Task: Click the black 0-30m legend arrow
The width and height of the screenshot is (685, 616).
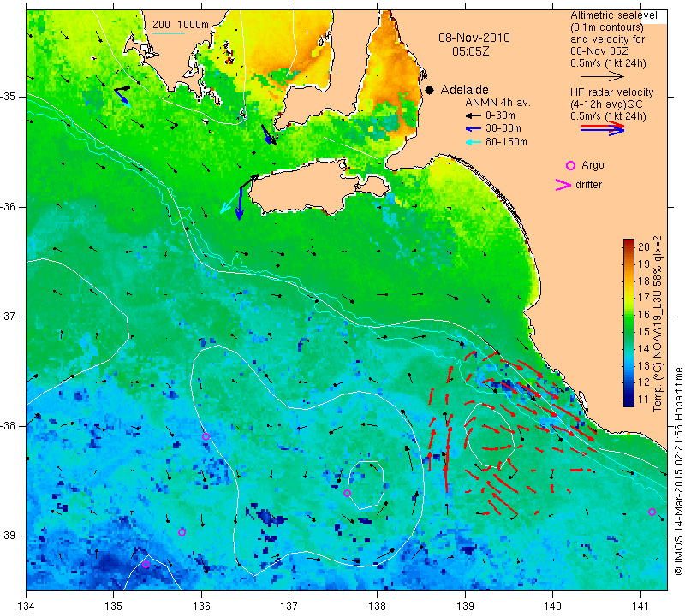Action: 474,115
